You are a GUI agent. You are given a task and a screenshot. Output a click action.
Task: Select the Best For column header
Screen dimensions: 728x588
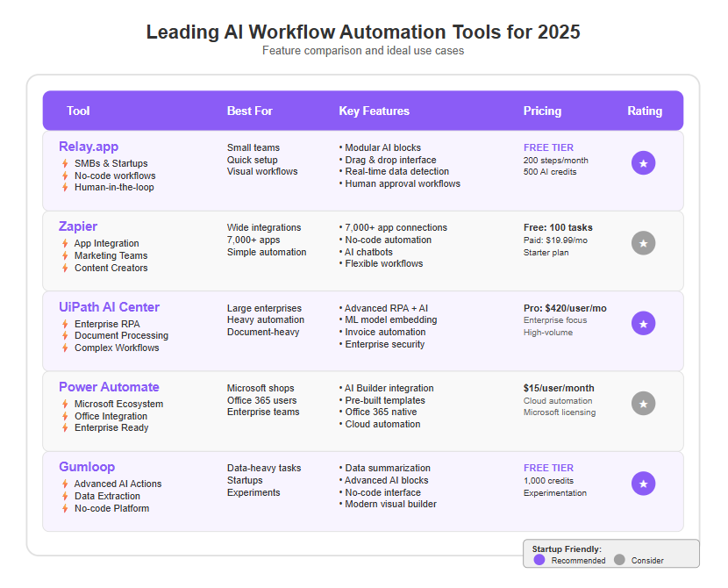(249, 111)
